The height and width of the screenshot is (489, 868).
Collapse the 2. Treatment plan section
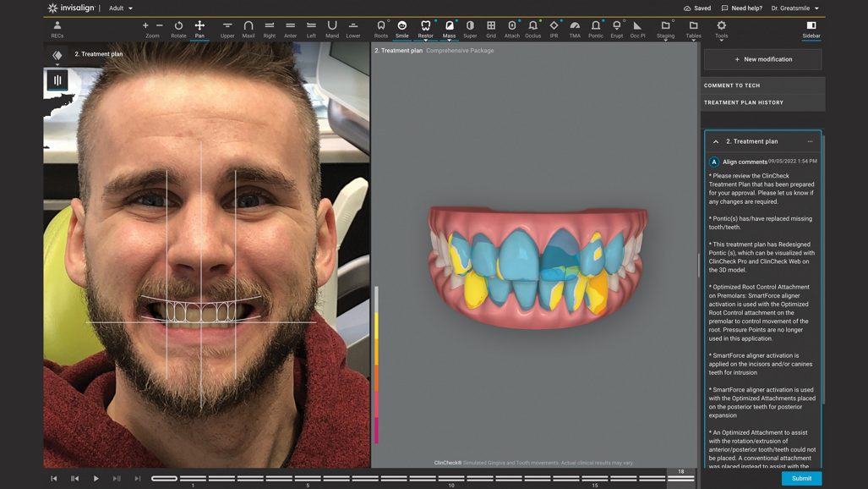(715, 141)
